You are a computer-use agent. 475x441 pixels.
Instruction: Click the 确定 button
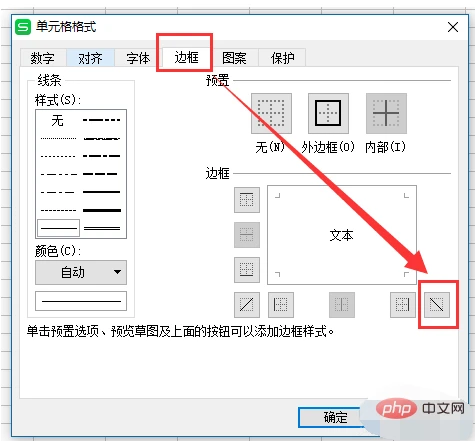point(335,417)
